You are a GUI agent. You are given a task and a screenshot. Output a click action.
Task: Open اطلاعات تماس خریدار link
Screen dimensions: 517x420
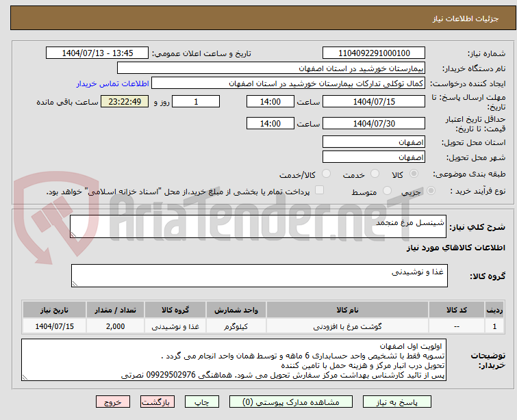pyautogui.click(x=113, y=83)
